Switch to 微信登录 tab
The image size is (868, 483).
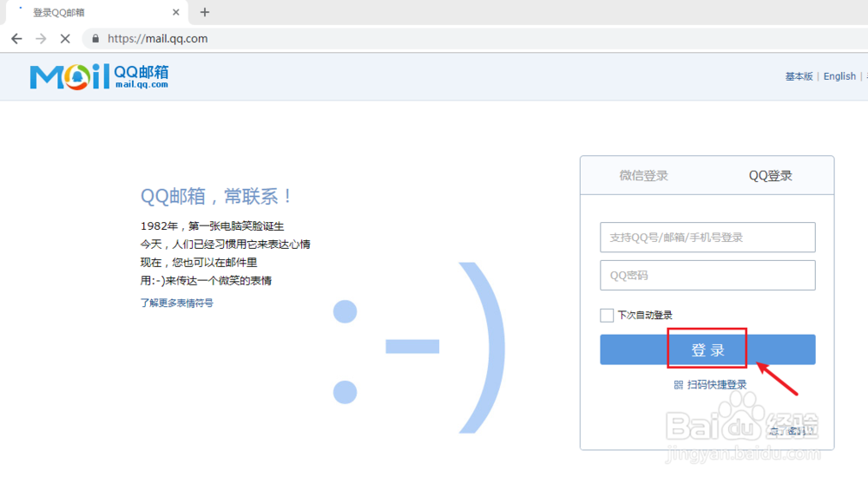tap(644, 175)
